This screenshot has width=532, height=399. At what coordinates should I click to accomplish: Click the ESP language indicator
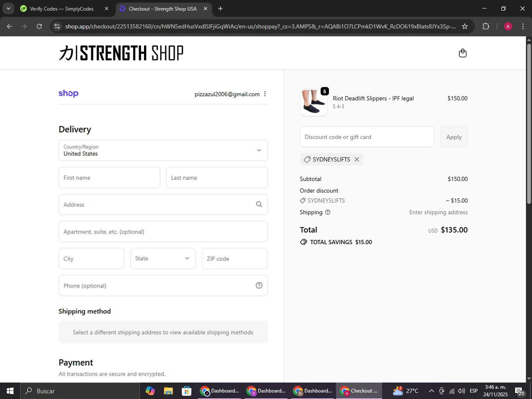pos(473,391)
